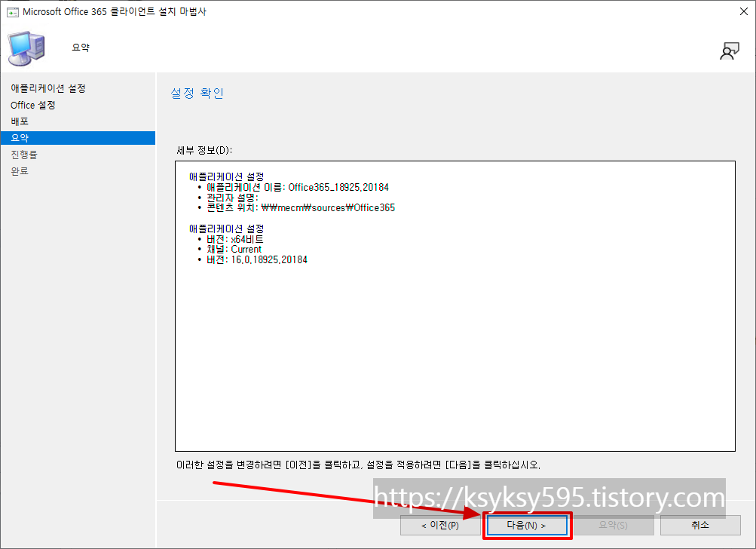Viewport: 756px width, 549px height.
Task: Click the 세부 정보(D): label
Action: [x=204, y=151]
